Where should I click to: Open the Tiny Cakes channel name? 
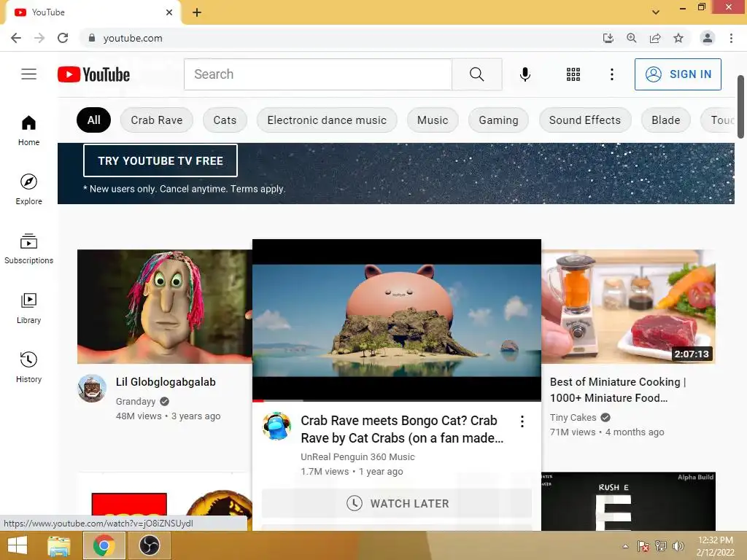click(x=573, y=418)
